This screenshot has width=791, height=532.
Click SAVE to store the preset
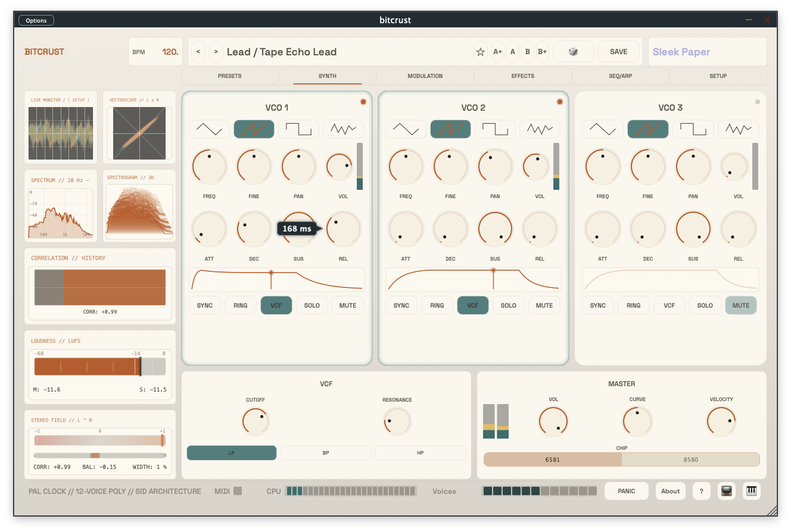click(x=619, y=52)
